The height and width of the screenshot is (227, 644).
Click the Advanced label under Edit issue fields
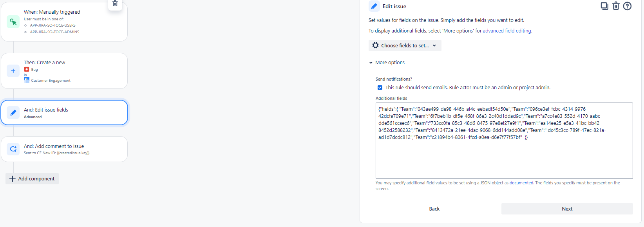click(x=33, y=117)
